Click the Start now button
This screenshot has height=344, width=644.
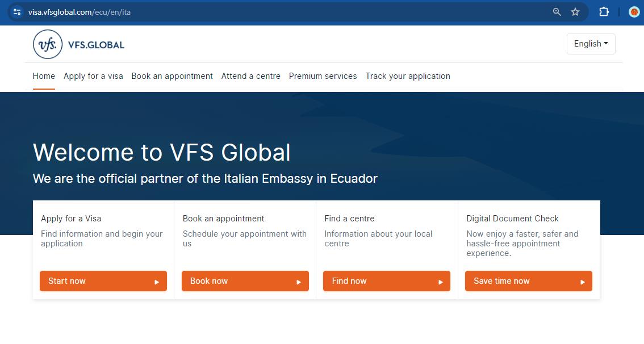(x=103, y=281)
